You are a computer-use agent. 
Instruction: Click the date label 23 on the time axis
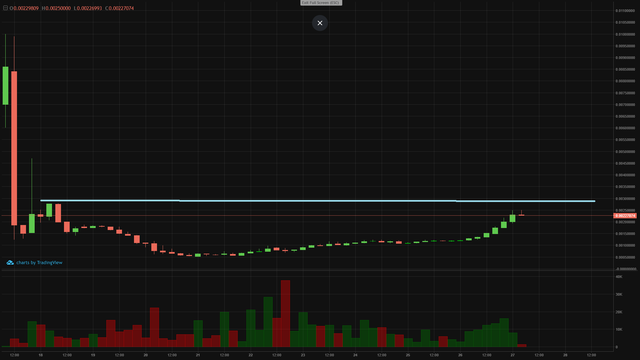click(303, 355)
